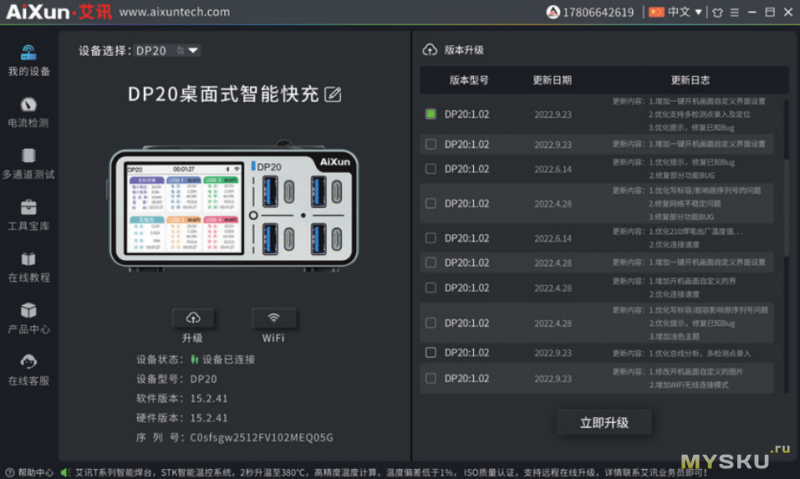Expand the 设备选择 DP20 dropdown
The image size is (800, 479).
[x=192, y=50]
